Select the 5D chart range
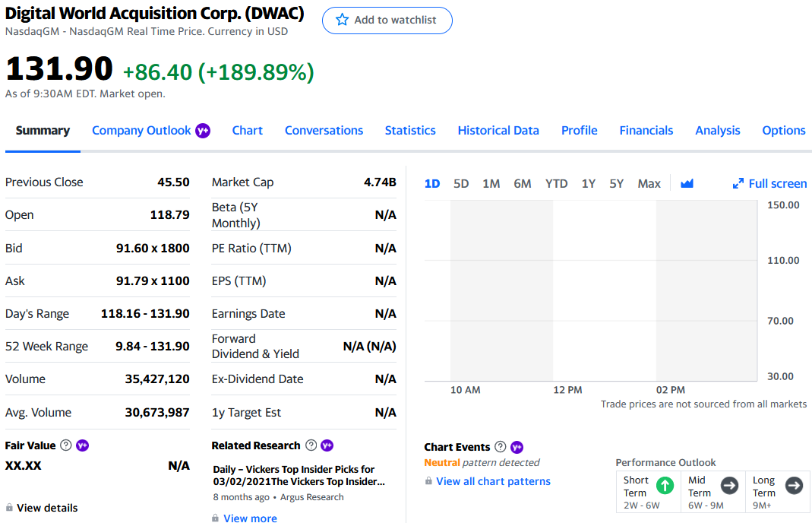Image resolution: width=812 pixels, height=523 pixels. pyautogui.click(x=461, y=183)
